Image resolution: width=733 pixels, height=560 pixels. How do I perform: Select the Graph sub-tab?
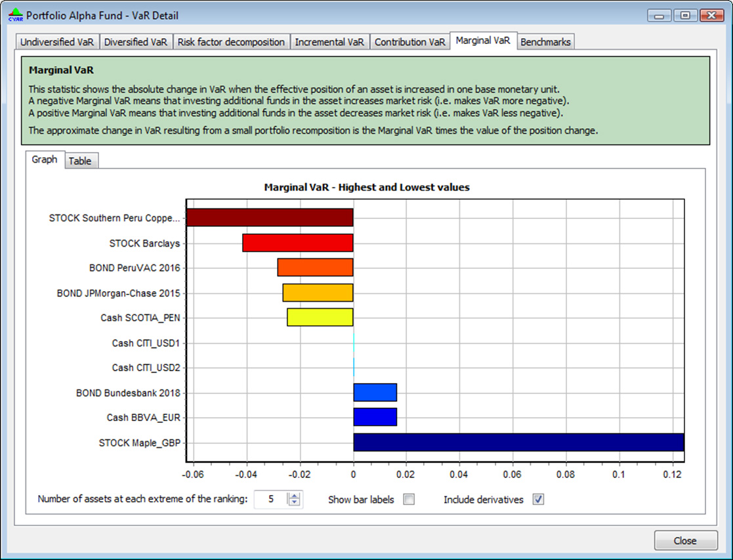tap(45, 159)
